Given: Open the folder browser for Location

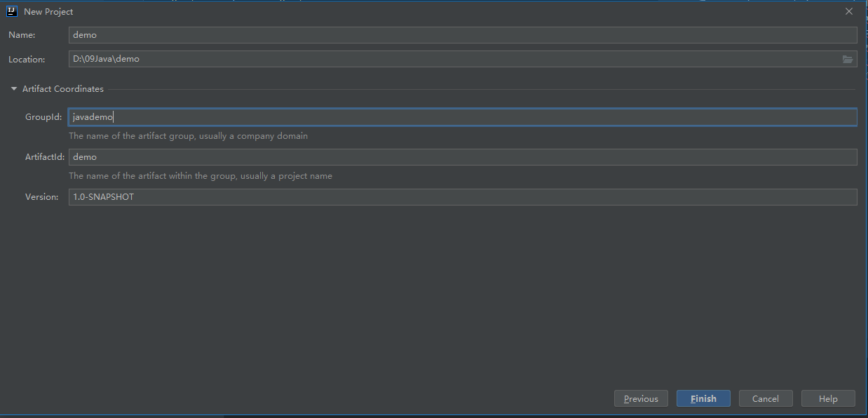Looking at the screenshot, I should [848, 60].
